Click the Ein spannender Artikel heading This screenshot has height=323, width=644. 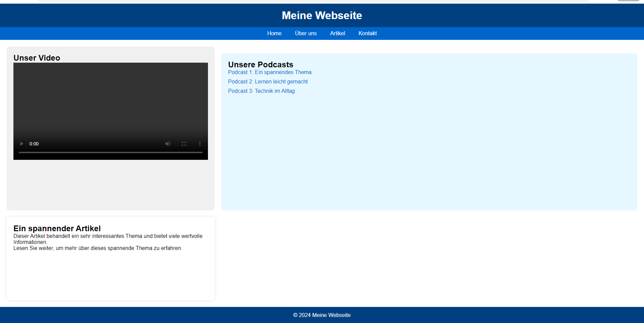(x=57, y=229)
